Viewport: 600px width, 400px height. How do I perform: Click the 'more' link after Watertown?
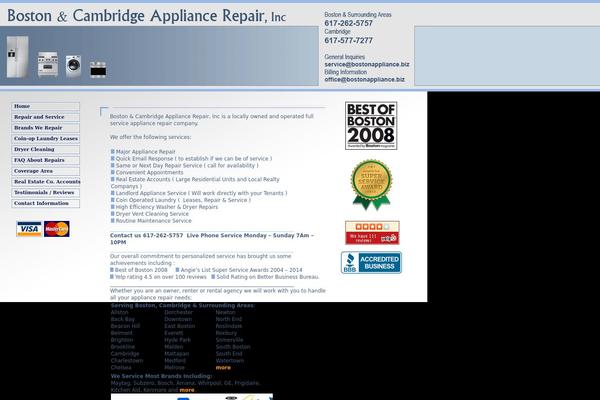(x=223, y=367)
